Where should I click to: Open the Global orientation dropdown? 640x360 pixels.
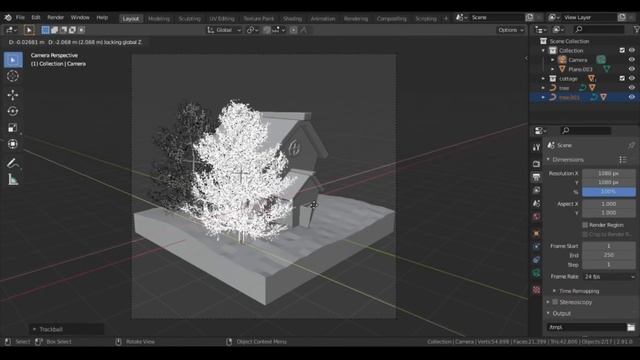(x=224, y=30)
